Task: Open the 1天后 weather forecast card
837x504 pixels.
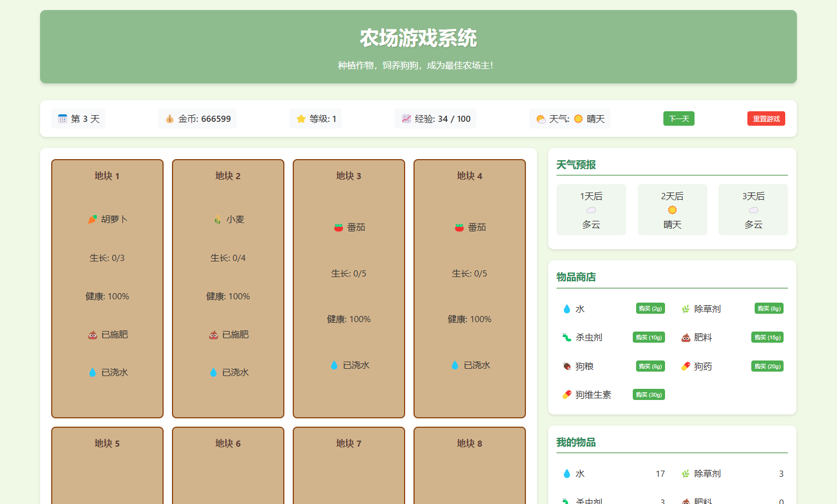Action: pos(591,210)
